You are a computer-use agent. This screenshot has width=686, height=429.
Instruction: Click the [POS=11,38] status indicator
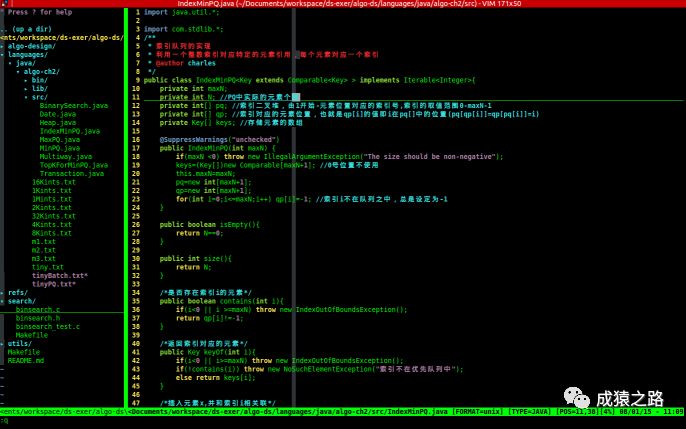(x=578, y=412)
